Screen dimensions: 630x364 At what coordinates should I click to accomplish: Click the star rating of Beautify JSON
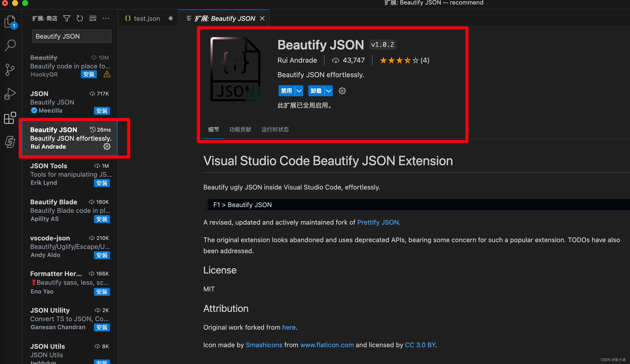(x=399, y=60)
